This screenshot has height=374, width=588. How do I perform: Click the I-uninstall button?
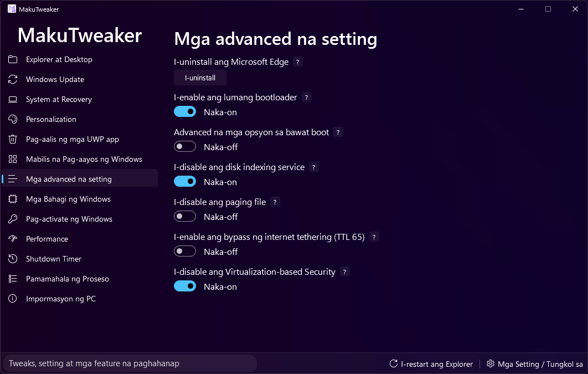tap(200, 78)
